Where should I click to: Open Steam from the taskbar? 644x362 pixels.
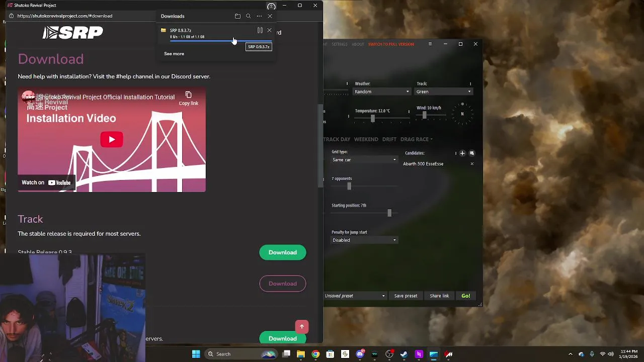[404, 354]
